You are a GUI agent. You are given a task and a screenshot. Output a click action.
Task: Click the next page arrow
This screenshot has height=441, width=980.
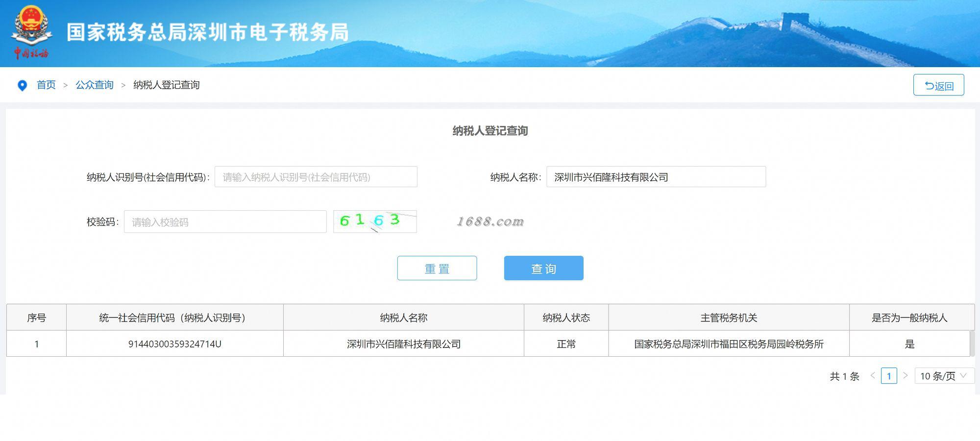pos(906,376)
